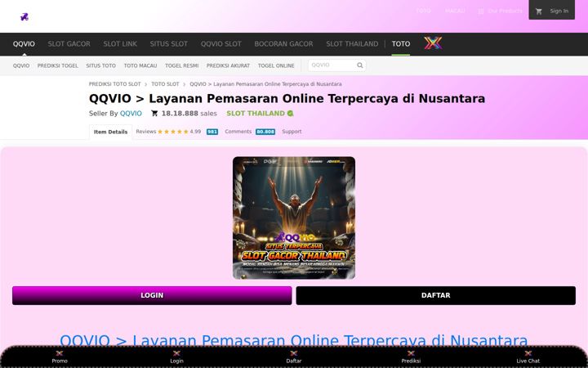Click the Sign In button
Screen dimensions: 588x368
[559, 11]
